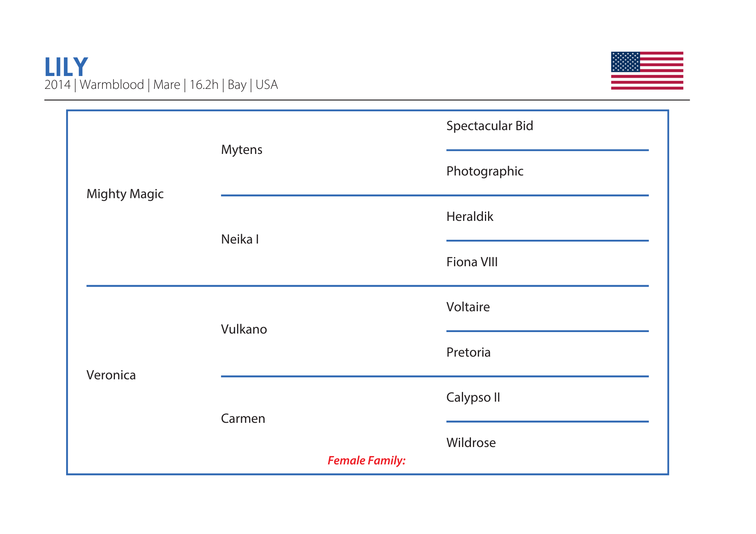Click the red Female Family label
This screenshot has height=534, width=756.
tap(366, 461)
